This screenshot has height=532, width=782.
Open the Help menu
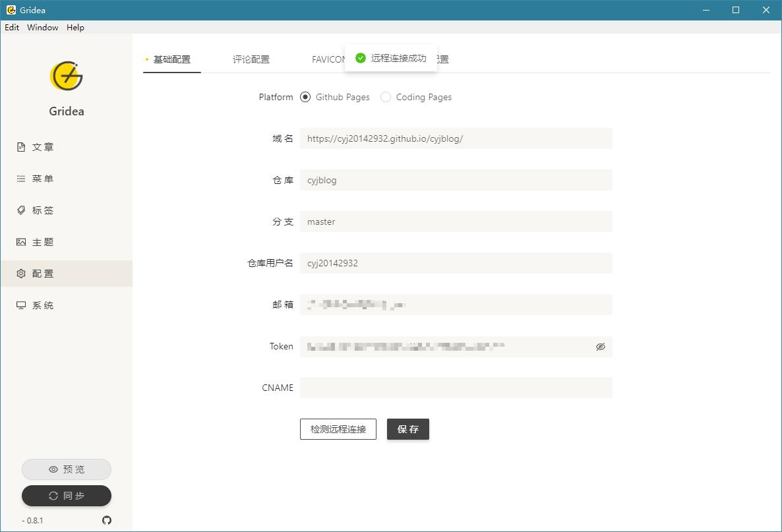click(75, 27)
